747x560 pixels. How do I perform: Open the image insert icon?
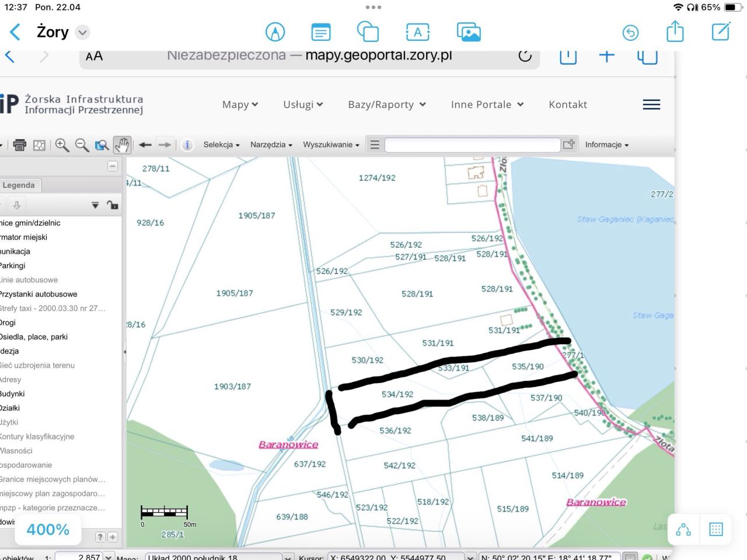(469, 33)
